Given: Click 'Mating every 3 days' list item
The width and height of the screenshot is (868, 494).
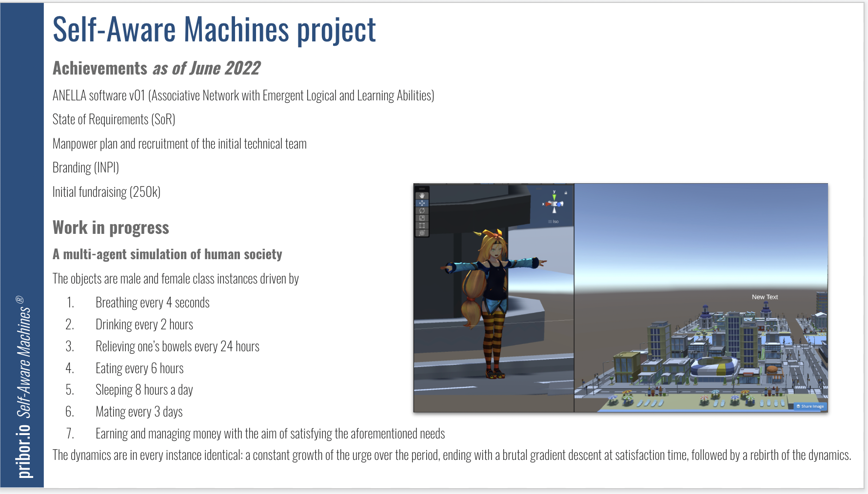Looking at the screenshot, I should (x=139, y=412).
